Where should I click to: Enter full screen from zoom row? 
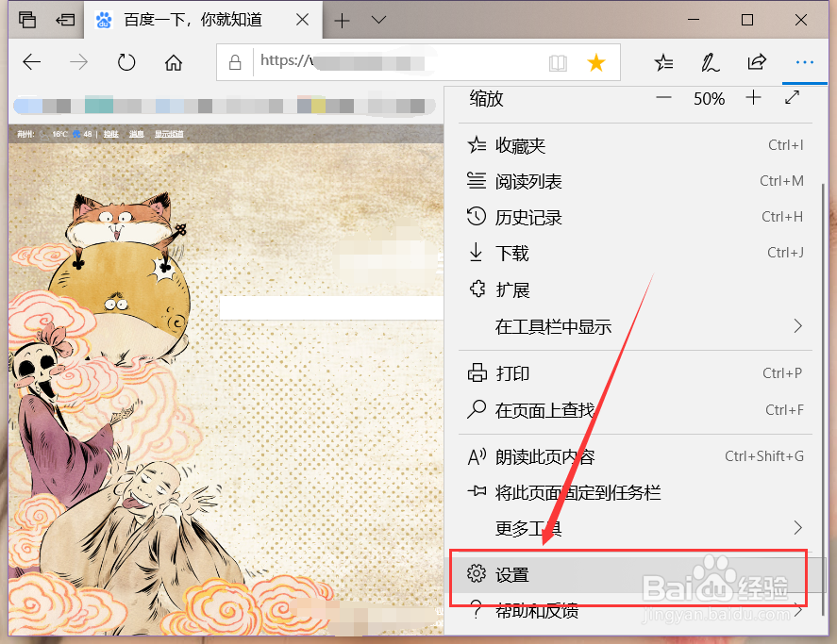coord(792,98)
